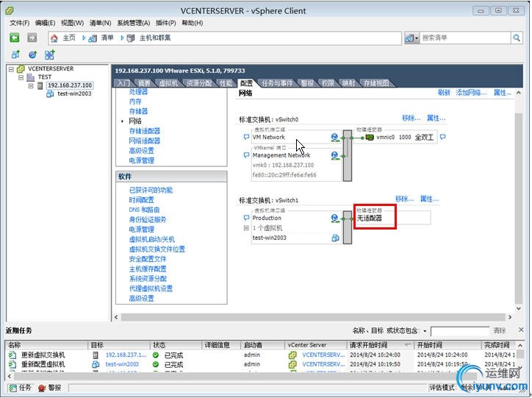Collapse the 1 个虚拟机 list under Production
The image size is (532, 398).
click(x=246, y=228)
